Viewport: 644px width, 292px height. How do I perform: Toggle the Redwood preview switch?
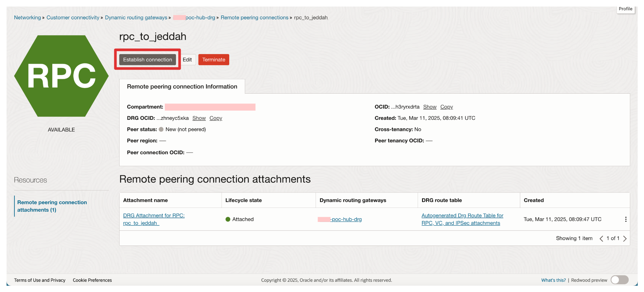[x=619, y=280]
